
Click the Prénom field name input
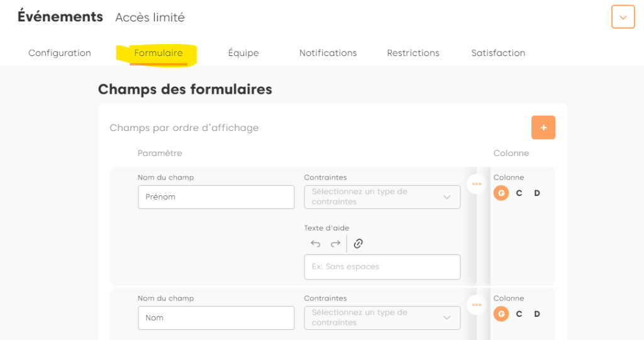[x=216, y=197]
